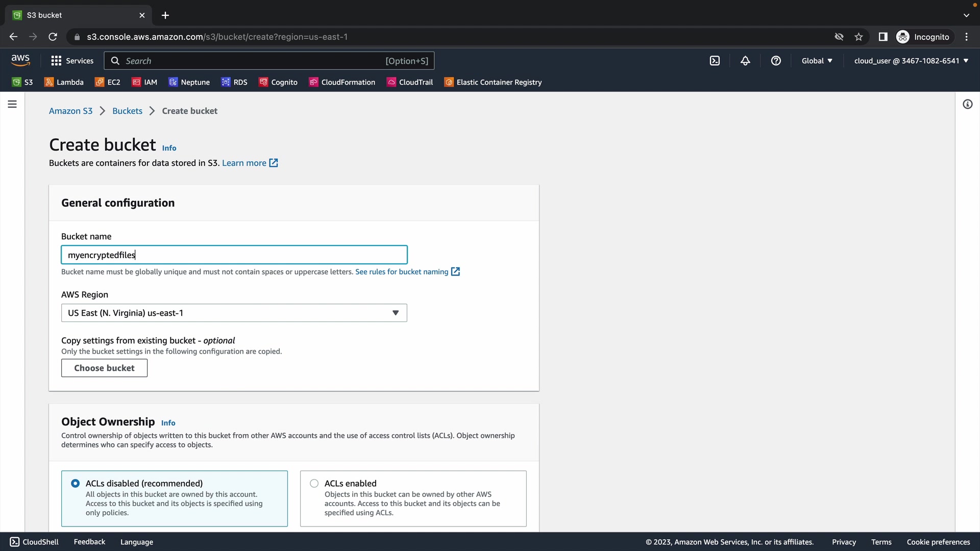Open the Lambda shortcut in favorites bar
Screen dimensions: 980x551
64,82
